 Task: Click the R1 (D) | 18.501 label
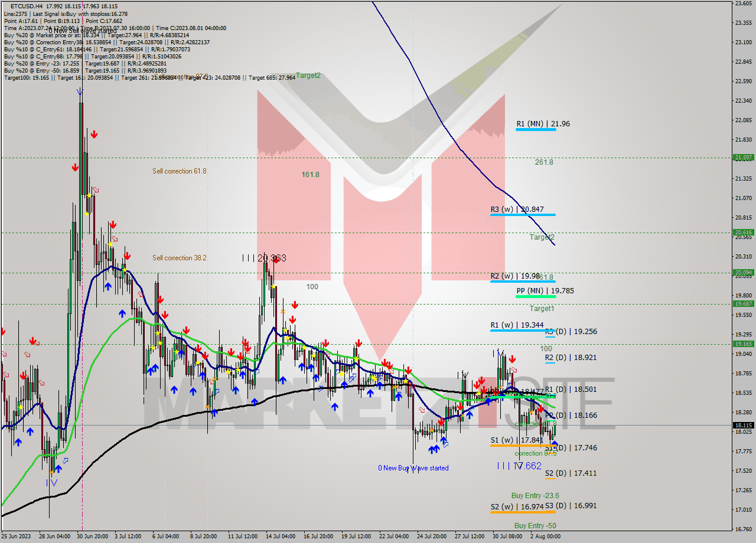(x=571, y=390)
